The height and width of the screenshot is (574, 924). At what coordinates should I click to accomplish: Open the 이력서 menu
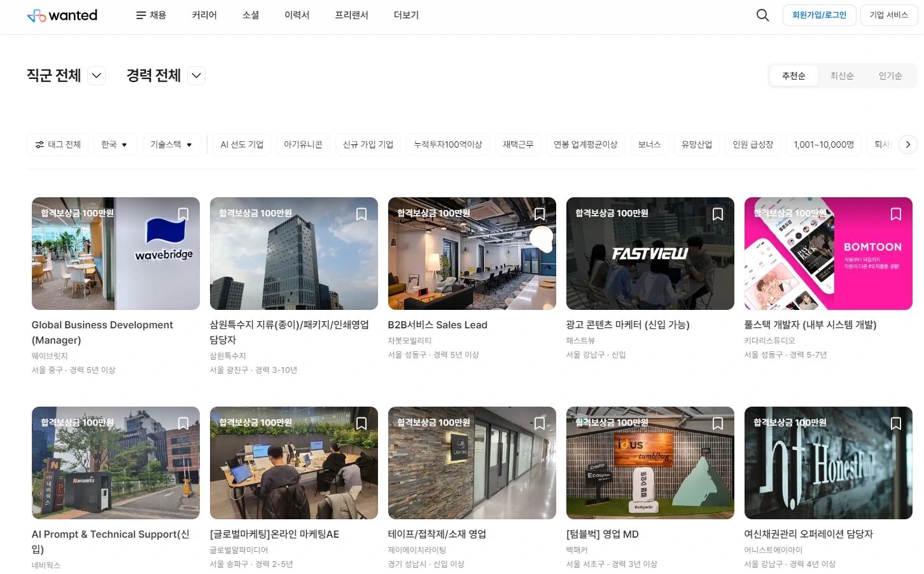click(x=297, y=15)
